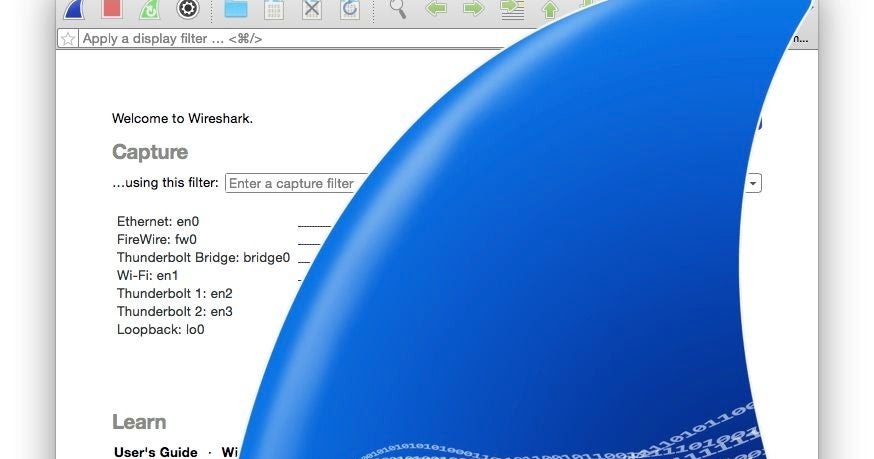The image size is (874, 459).
Task: Jump to the first packet with the up arrow
Action: click(x=550, y=10)
